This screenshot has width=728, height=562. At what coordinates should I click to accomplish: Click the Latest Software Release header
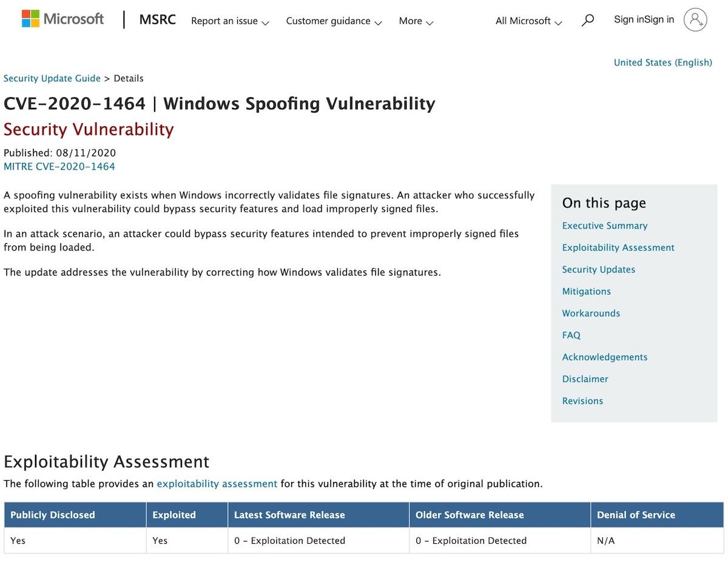coord(318,515)
